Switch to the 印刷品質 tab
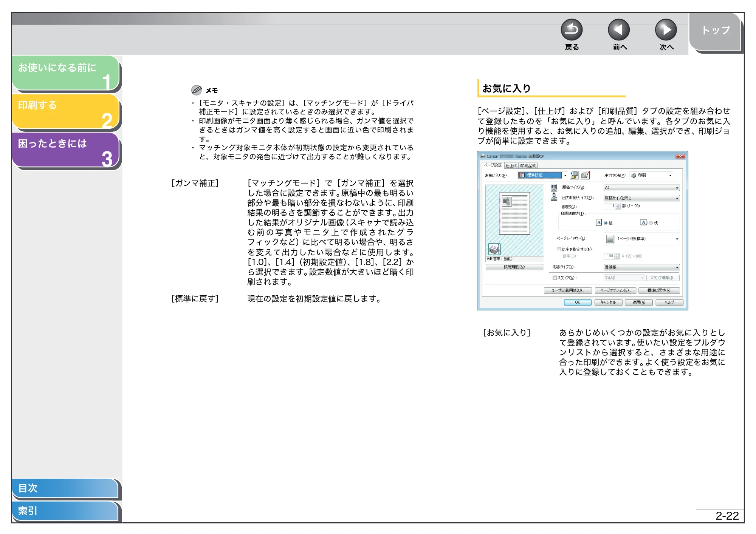The height and width of the screenshot is (534, 756). click(528, 165)
